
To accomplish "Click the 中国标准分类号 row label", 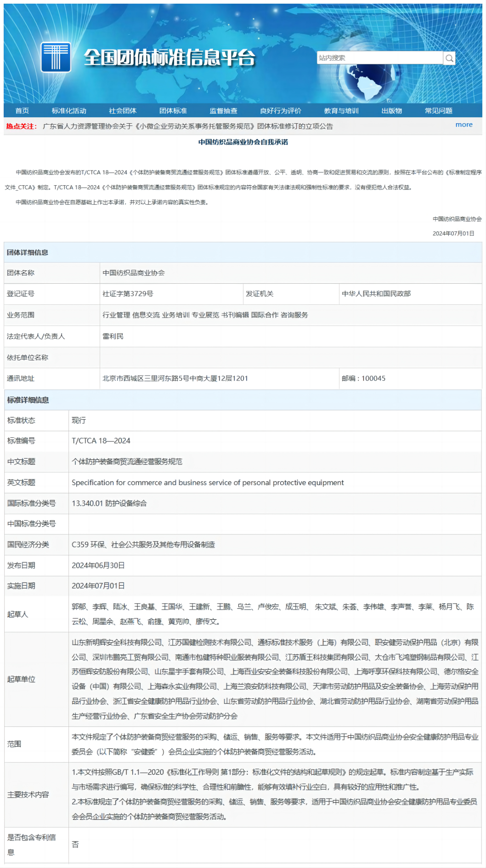I will pyautogui.click(x=32, y=524).
